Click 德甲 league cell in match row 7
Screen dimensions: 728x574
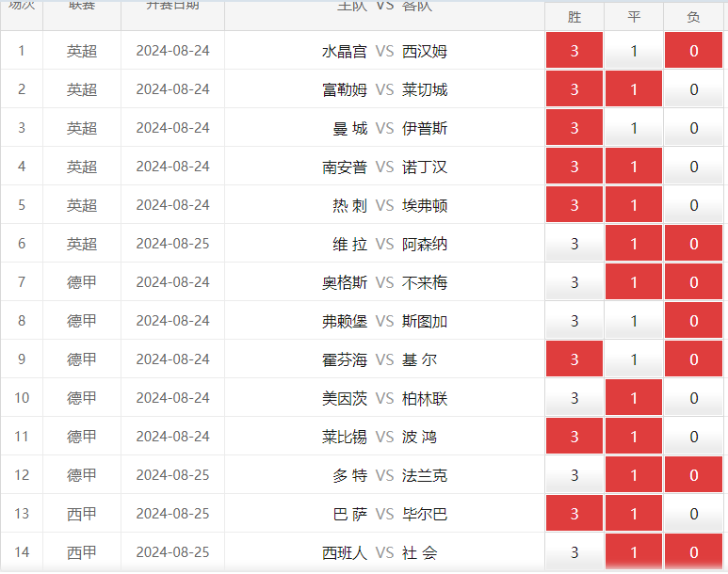[x=82, y=282]
